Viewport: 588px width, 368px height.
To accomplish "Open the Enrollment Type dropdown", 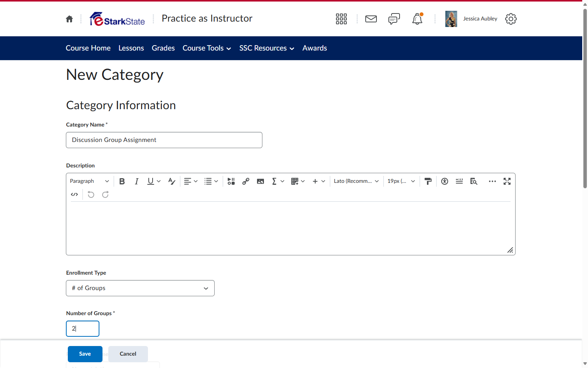I will 140,288.
